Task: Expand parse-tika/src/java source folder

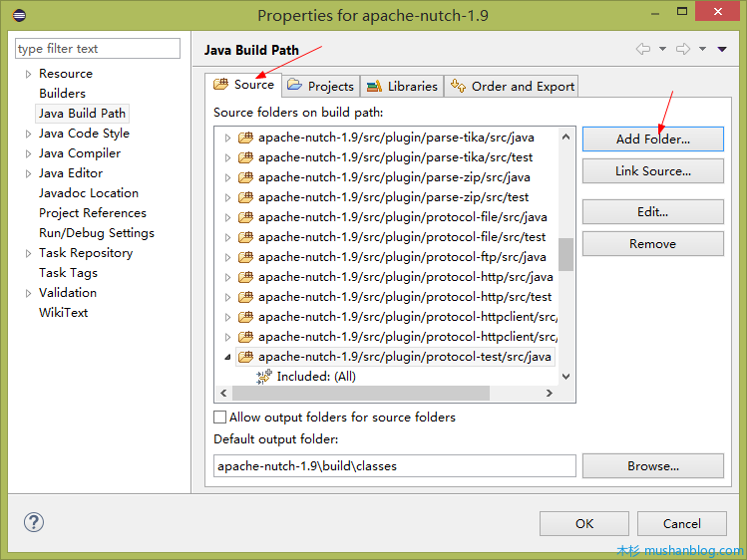Action: point(227,138)
